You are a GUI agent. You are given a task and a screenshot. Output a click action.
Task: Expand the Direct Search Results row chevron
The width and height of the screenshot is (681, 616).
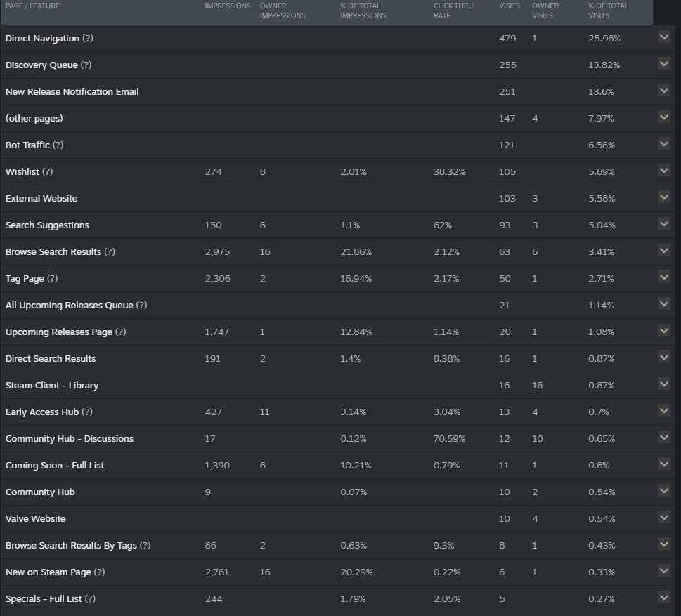(663, 358)
